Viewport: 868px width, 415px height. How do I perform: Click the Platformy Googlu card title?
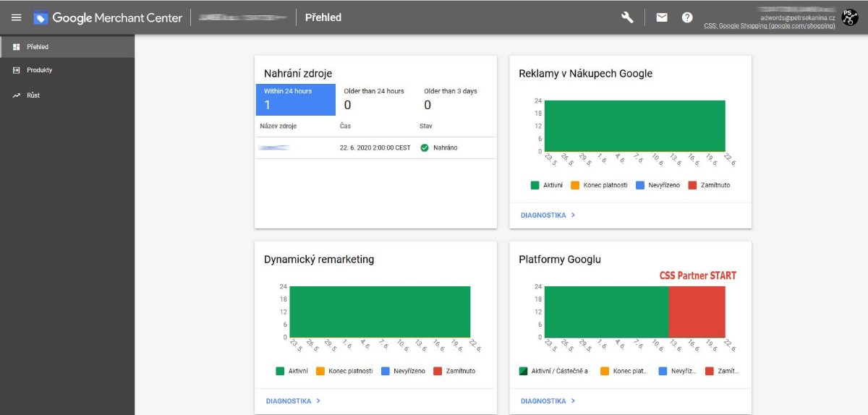pyautogui.click(x=560, y=259)
